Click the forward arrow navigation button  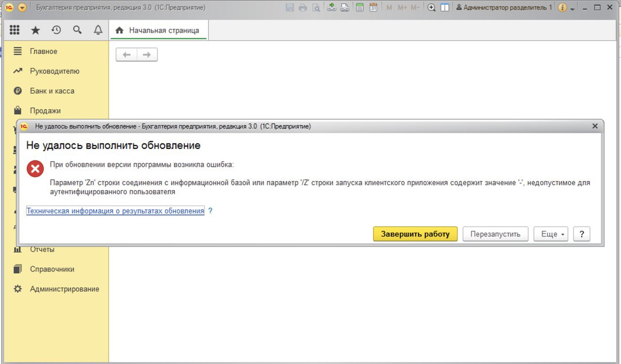click(x=147, y=55)
